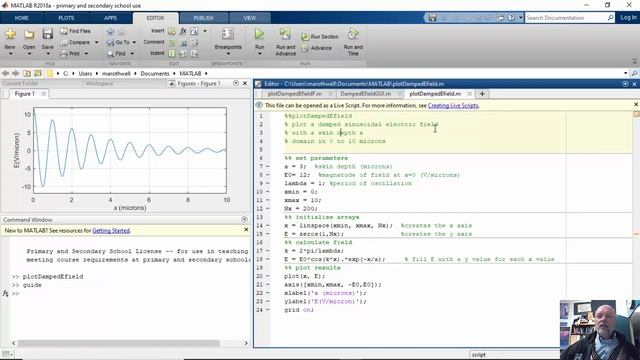Expand the Save dropdown arrow
640x360 pixels.
pos(48,53)
